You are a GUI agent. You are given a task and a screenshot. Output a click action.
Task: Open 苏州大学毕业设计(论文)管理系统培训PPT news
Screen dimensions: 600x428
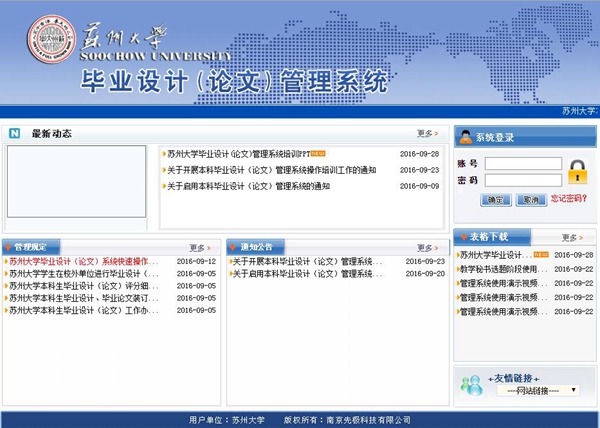[238, 154]
